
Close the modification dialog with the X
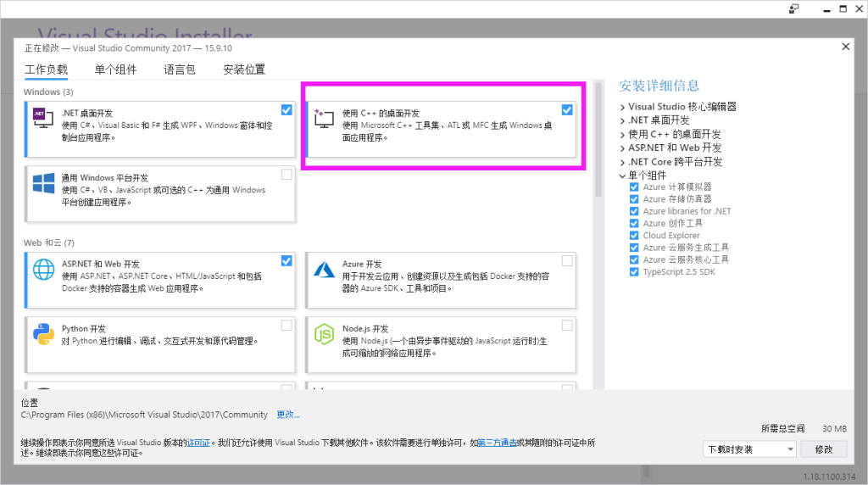coord(845,47)
